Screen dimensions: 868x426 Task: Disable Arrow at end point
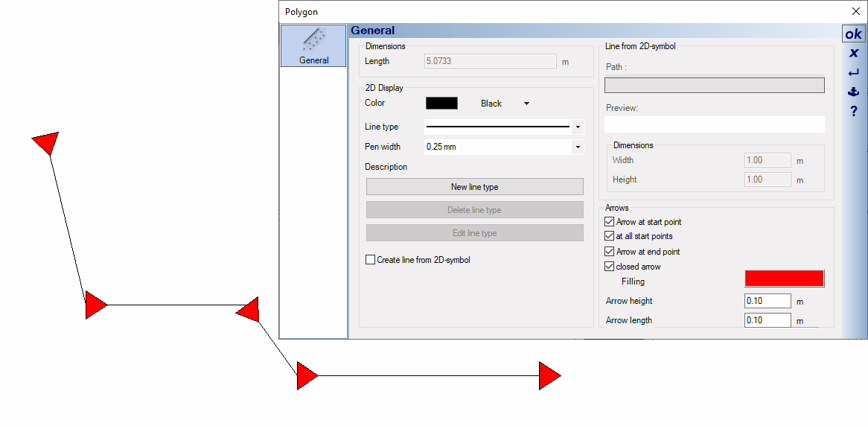[x=610, y=252]
